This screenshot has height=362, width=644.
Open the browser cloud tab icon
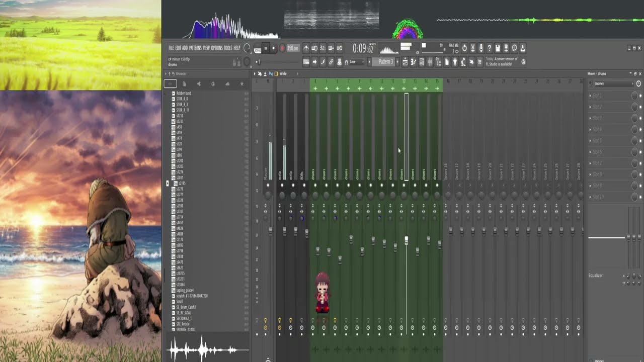(227, 84)
